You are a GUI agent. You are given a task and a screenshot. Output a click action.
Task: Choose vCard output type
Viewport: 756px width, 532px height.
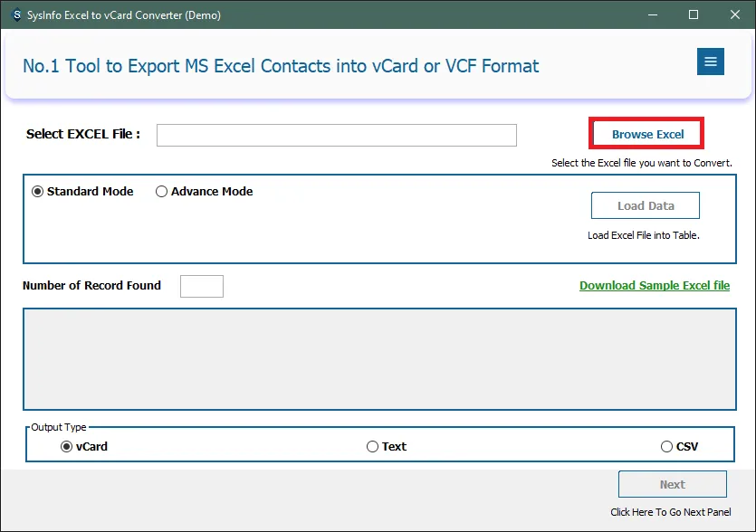67,447
